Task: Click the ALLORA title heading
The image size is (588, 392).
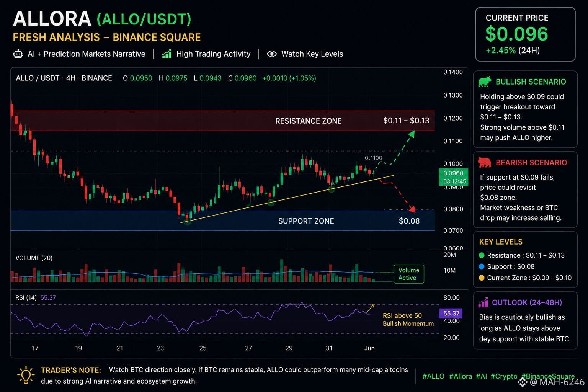Action: (52, 19)
